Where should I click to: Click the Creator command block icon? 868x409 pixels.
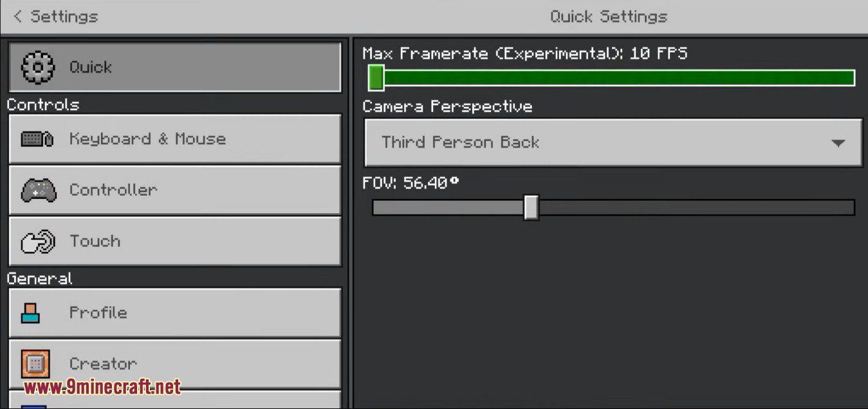point(35,364)
